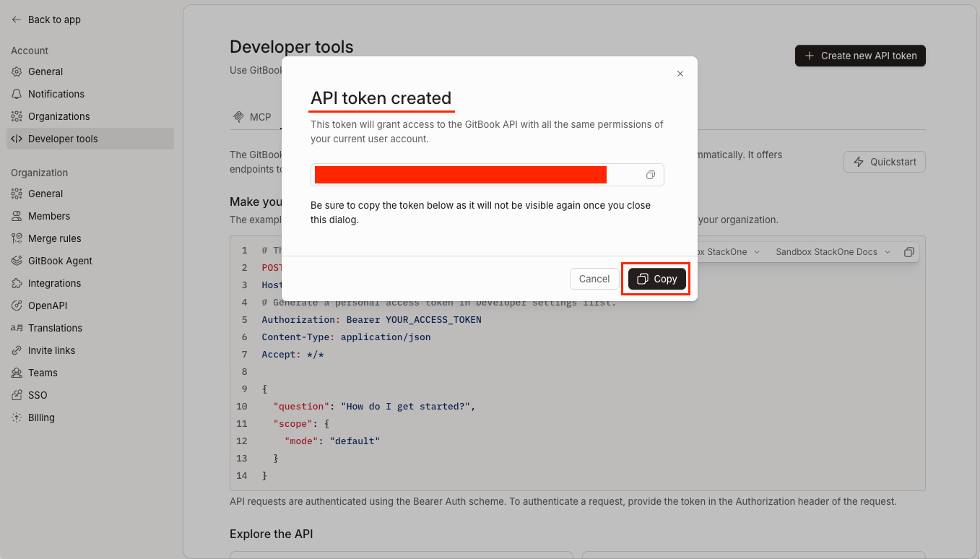Click the Billing icon
Viewport: 980px width, 559px height.
tap(17, 417)
